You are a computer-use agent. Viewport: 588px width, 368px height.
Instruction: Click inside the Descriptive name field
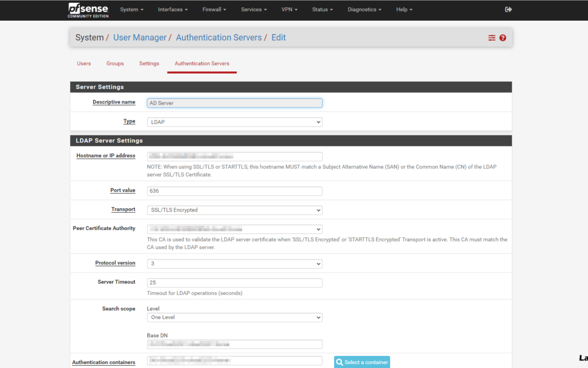234,102
